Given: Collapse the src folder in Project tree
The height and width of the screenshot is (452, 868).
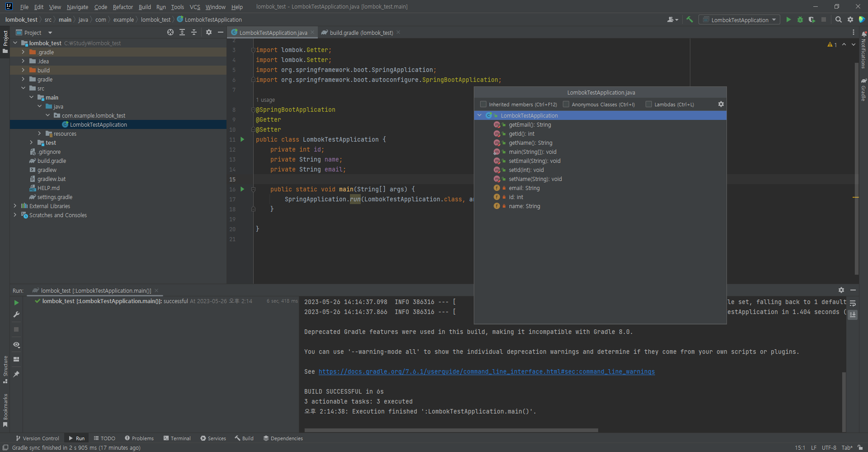Looking at the screenshot, I should 24,88.
